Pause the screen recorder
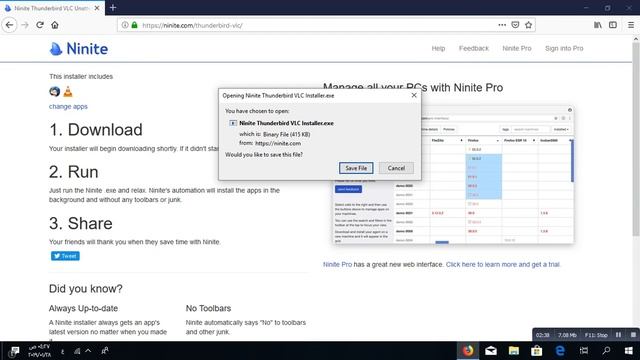This screenshot has height=360, width=640. click(x=618, y=335)
